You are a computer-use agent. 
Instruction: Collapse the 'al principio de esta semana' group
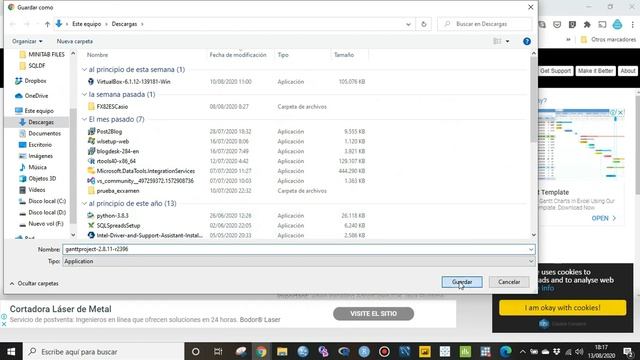point(84,70)
